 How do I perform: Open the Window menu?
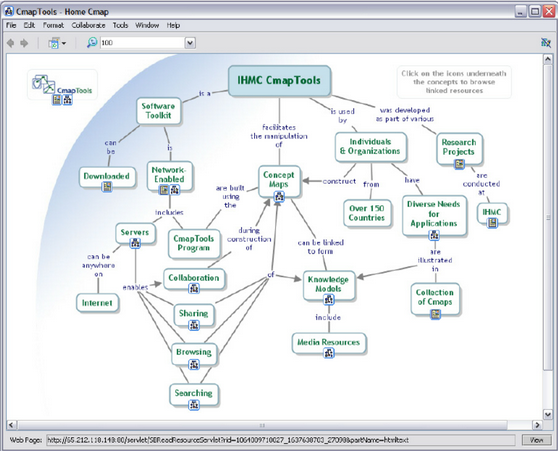[147, 25]
